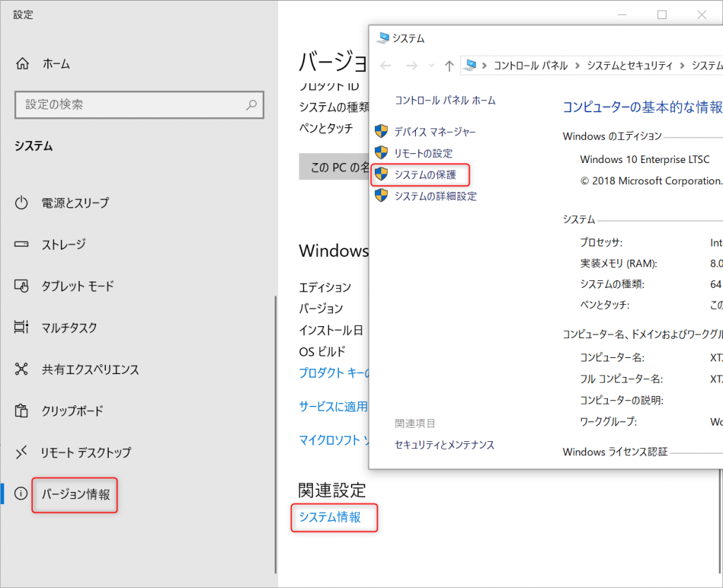723x588 pixels.
Task: Click the up arrow navigation button
Action: tap(449, 66)
